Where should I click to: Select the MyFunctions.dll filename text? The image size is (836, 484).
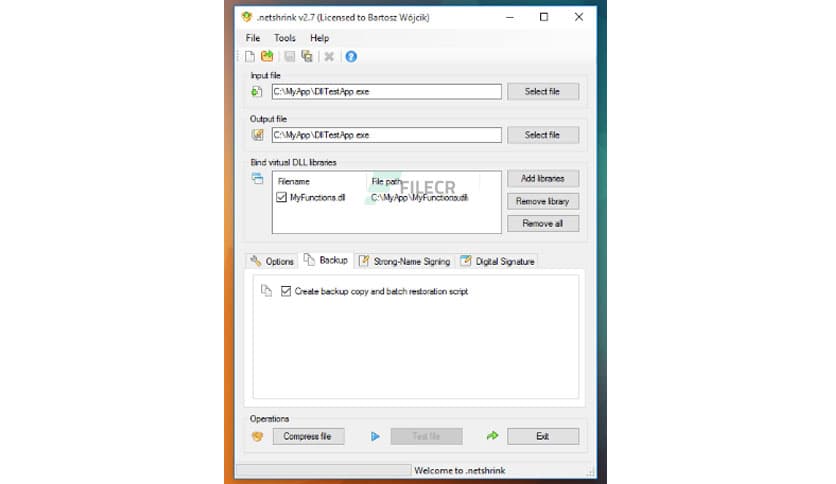(x=318, y=198)
